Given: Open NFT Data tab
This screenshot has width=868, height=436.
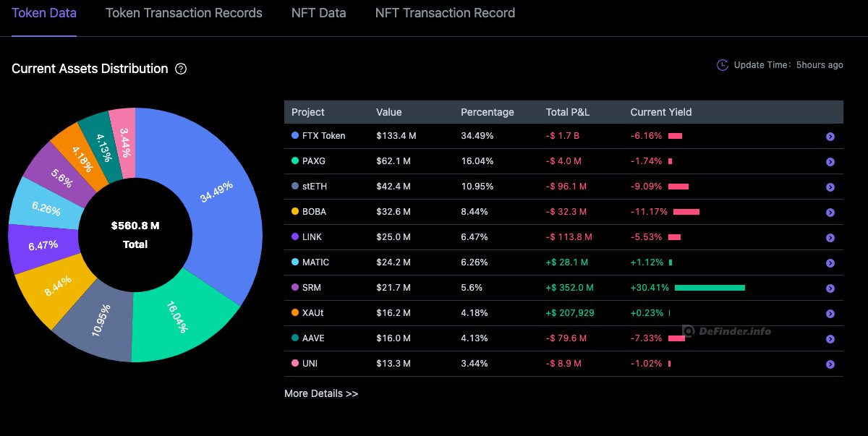Looking at the screenshot, I should [318, 13].
